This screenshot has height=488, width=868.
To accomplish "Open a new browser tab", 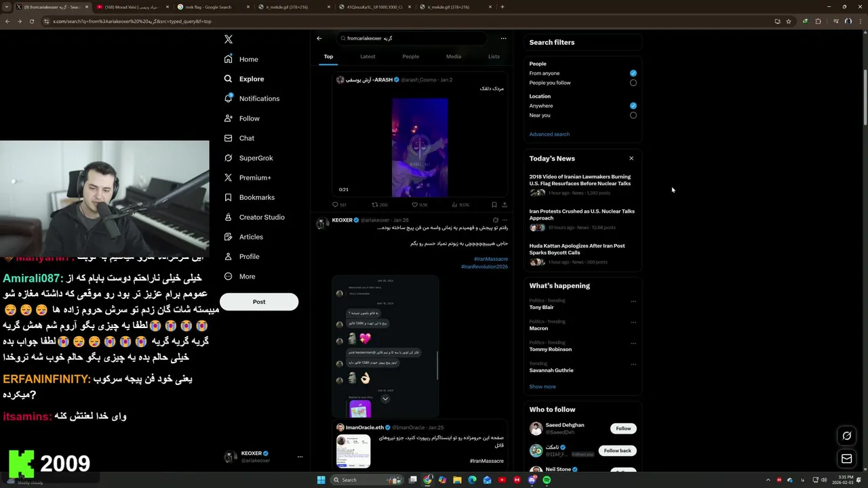I will pos(502,7).
